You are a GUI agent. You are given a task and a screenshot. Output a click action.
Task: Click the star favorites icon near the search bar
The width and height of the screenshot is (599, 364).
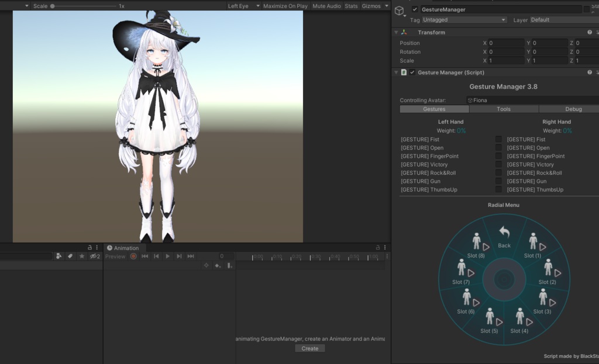point(82,255)
